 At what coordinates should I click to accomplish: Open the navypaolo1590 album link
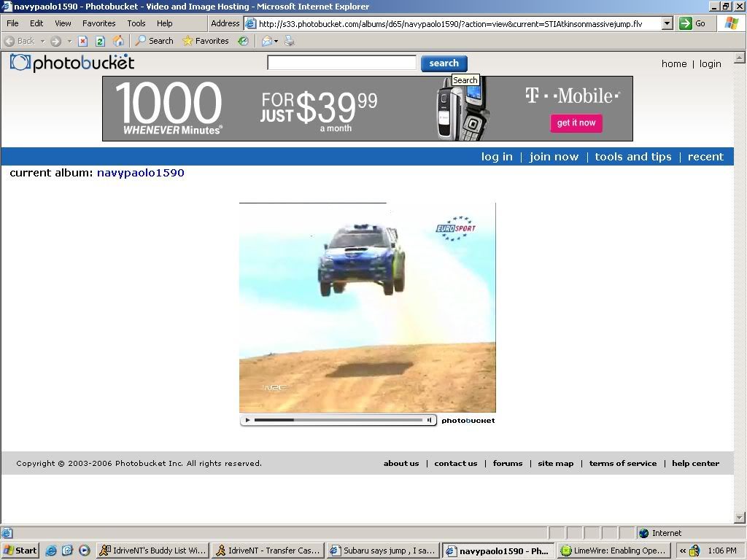click(141, 173)
